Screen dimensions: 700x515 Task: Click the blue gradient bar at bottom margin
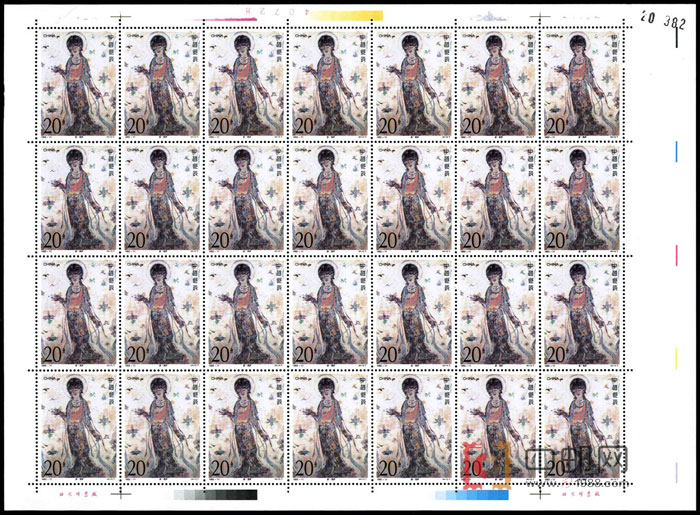469,494
